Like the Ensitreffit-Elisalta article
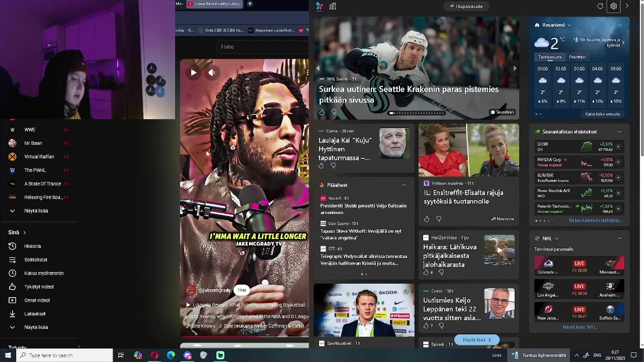644x362 pixels. pyautogui.click(x=427, y=219)
